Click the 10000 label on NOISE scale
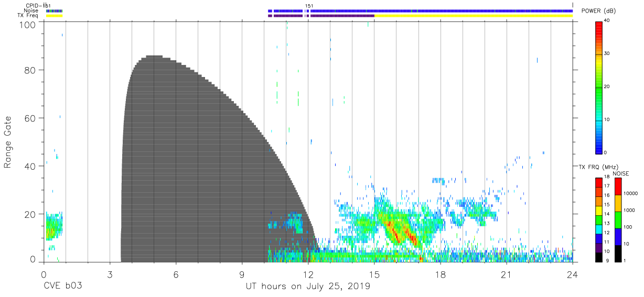 630,194
